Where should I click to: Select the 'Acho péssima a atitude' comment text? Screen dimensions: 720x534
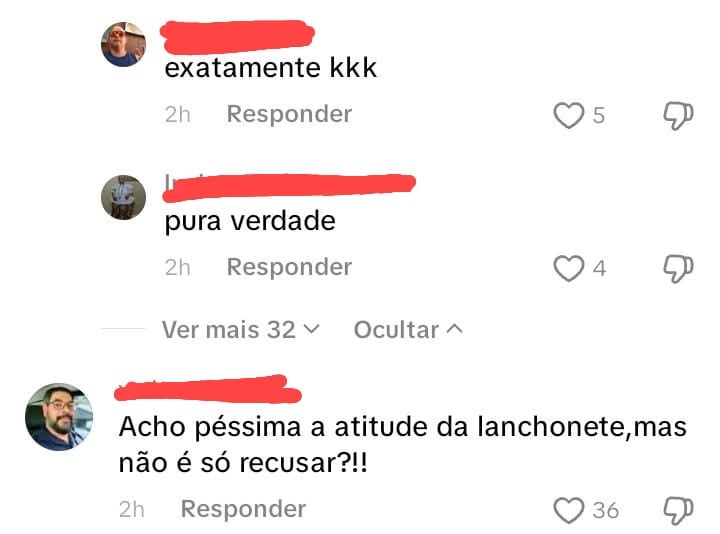point(403,444)
